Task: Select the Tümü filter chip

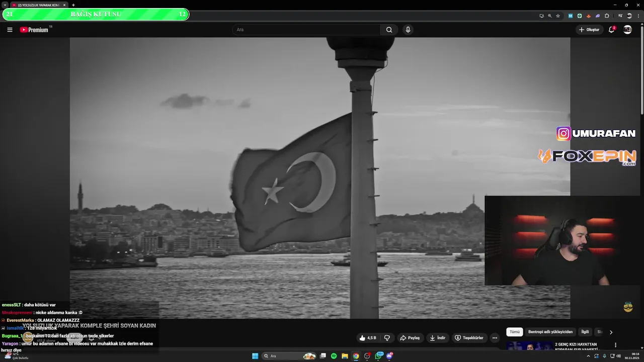Action: point(515,332)
